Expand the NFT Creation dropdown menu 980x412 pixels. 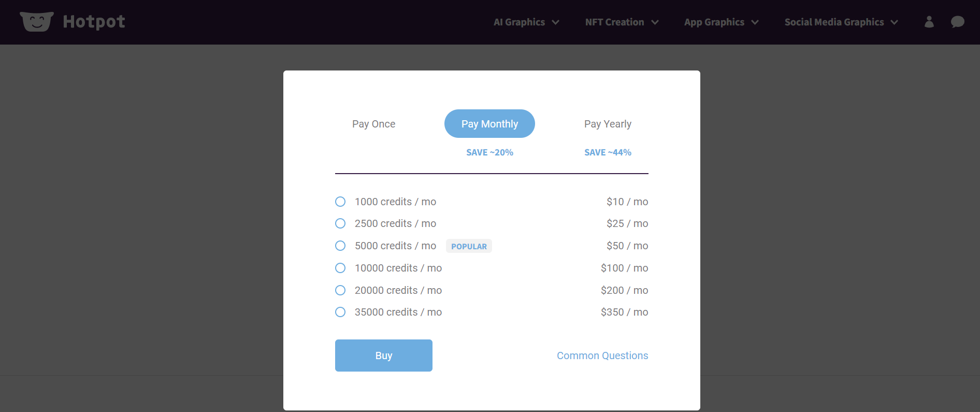click(x=622, y=22)
